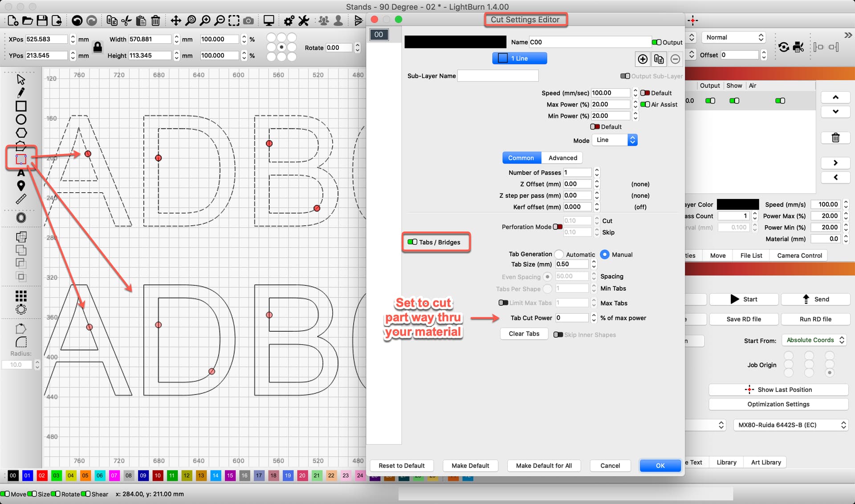Open Device Settings wrench icon
Screen dimensions: 855x504
pyautogui.click(x=304, y=20)
